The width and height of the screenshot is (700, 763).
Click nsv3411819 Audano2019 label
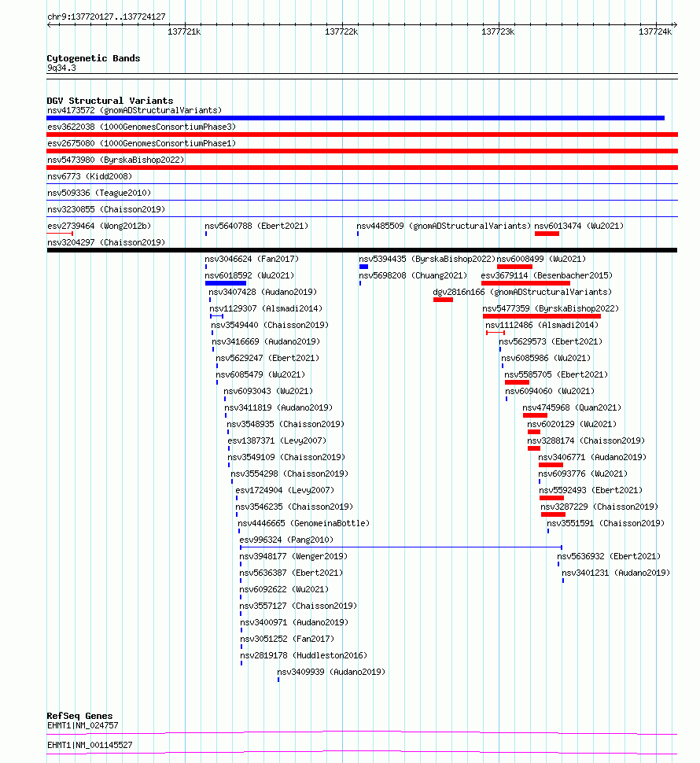click(x=278, y=408)
